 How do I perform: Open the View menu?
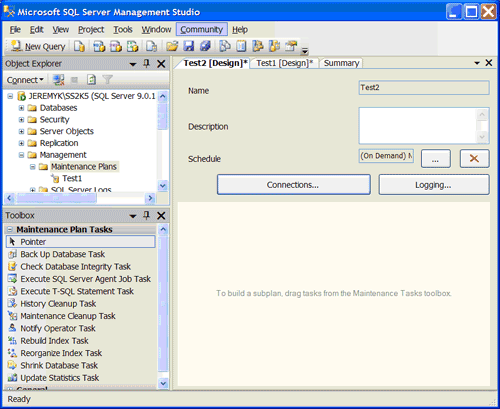(61, 30)
